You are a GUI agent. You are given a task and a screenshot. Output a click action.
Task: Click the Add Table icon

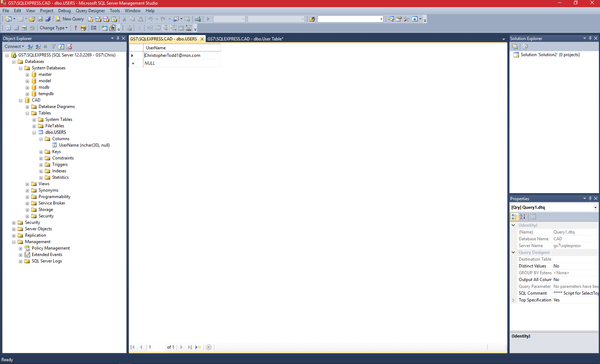[104, 28]
